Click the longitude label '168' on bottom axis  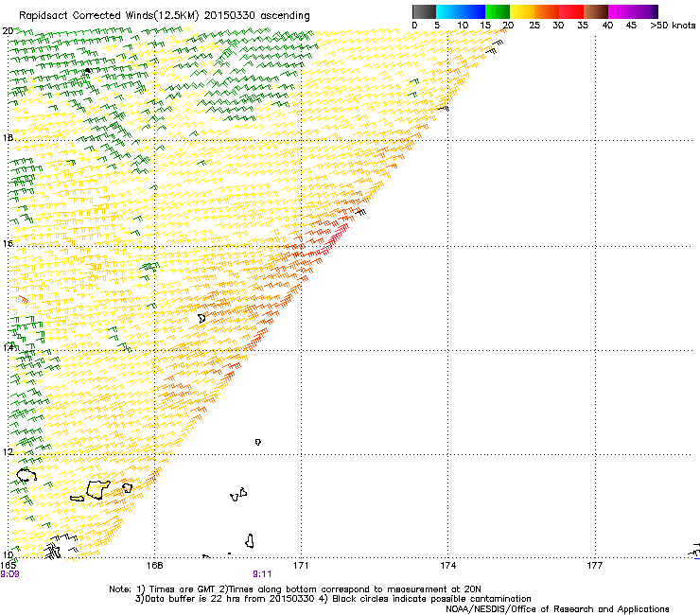click(155, 566)
